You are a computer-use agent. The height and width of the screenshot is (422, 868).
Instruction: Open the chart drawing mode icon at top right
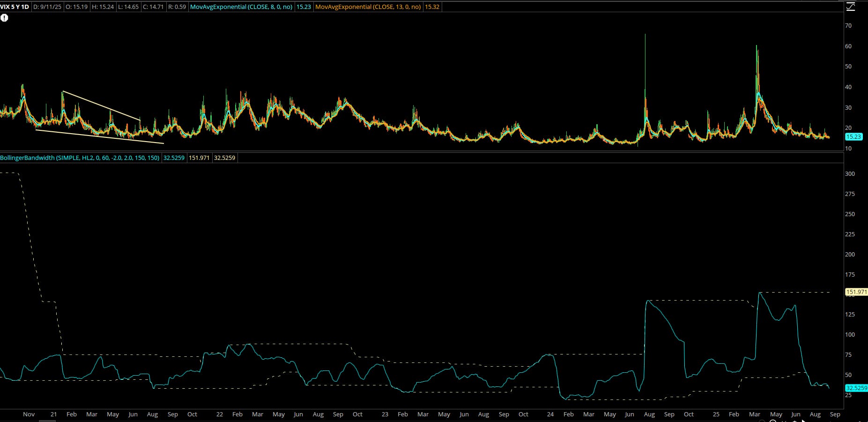coord(850,7)
